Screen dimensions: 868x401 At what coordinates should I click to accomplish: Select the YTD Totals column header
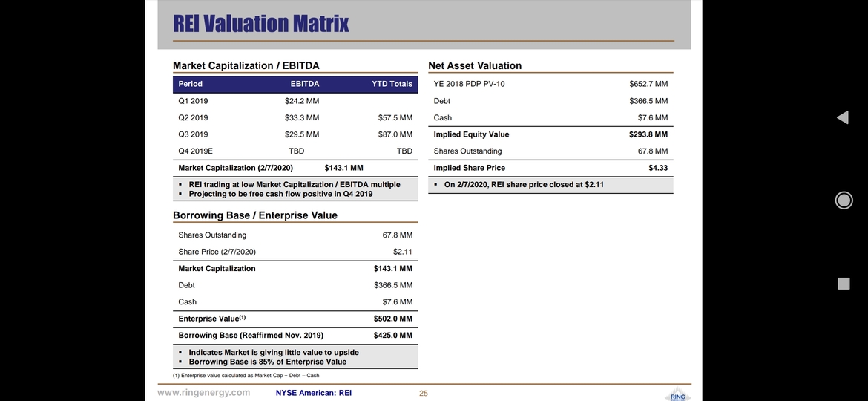pos(392,84)
